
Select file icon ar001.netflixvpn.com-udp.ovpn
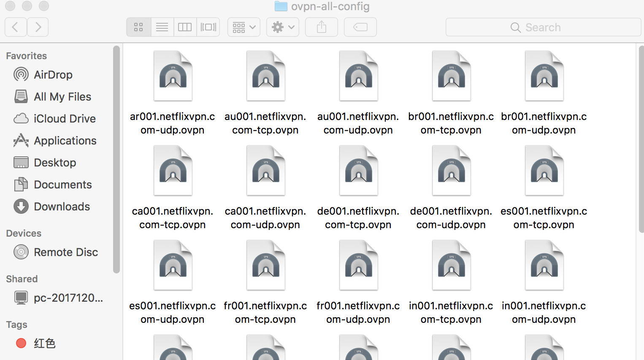(173, 76)
